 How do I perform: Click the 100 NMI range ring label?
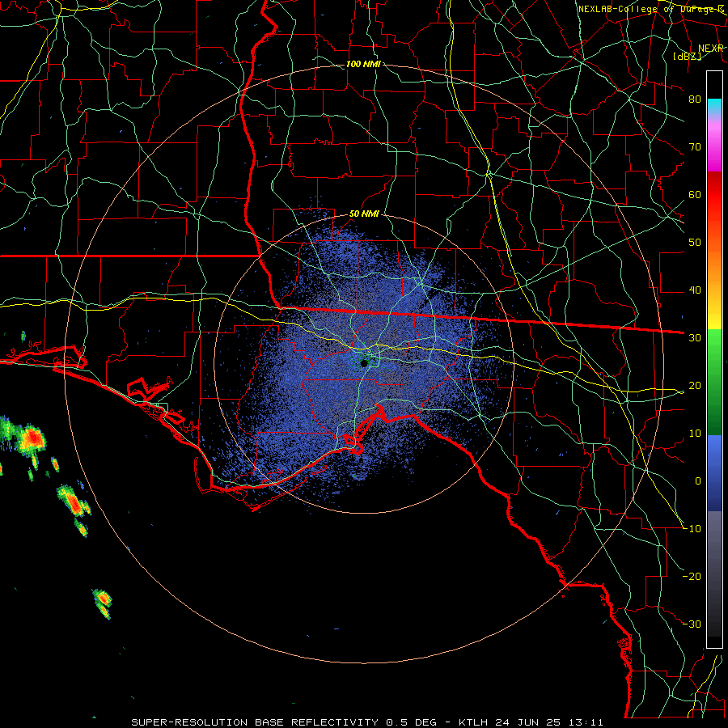363,64
